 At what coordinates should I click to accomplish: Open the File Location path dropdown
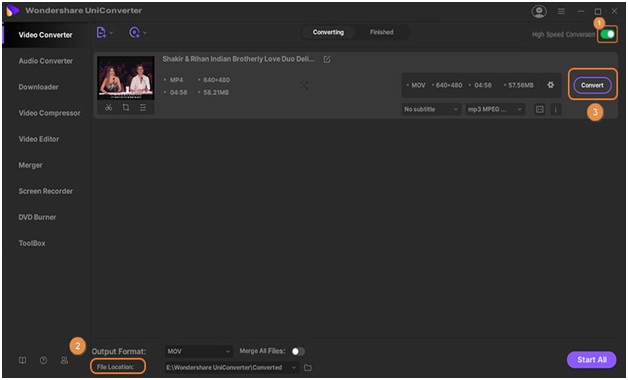click(x=231, y=367)
